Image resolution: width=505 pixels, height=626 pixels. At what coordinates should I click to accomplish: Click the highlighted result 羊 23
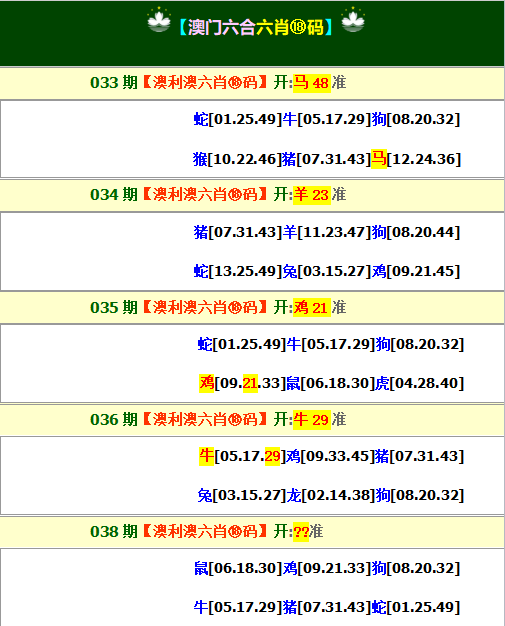click(x=312, y=195)
